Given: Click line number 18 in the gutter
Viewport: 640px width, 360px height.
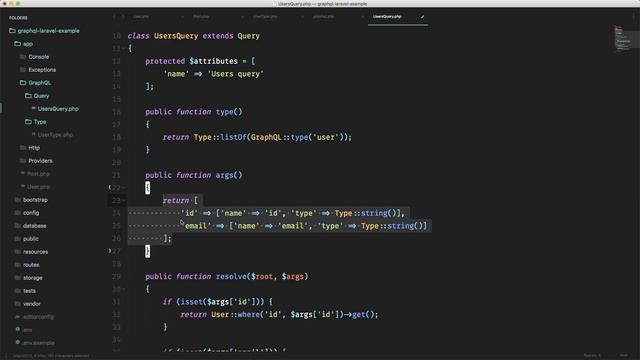Looking at the screenshot, I should pyautogui.click(x=117, y=137).
